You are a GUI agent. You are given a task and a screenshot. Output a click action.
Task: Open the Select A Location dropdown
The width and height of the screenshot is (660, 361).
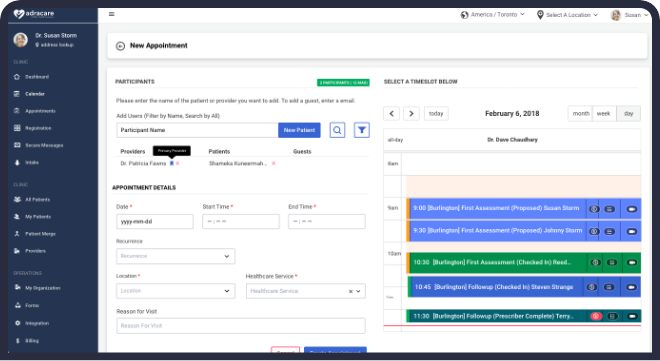coord(567,15)
